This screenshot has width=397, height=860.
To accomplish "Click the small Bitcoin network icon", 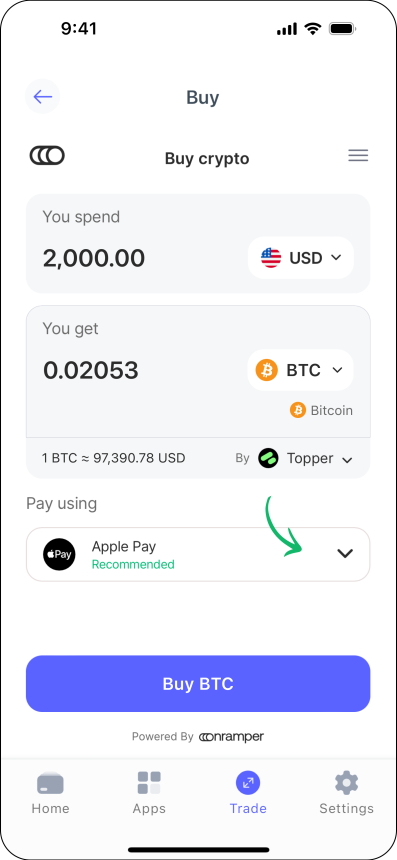I will [x=298, y=410].
